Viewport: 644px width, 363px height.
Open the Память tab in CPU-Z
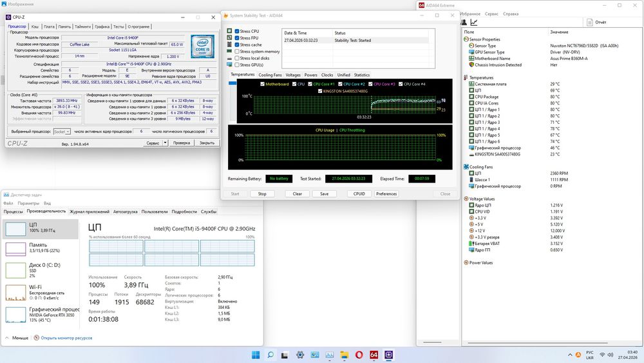[x=64, y=26]
